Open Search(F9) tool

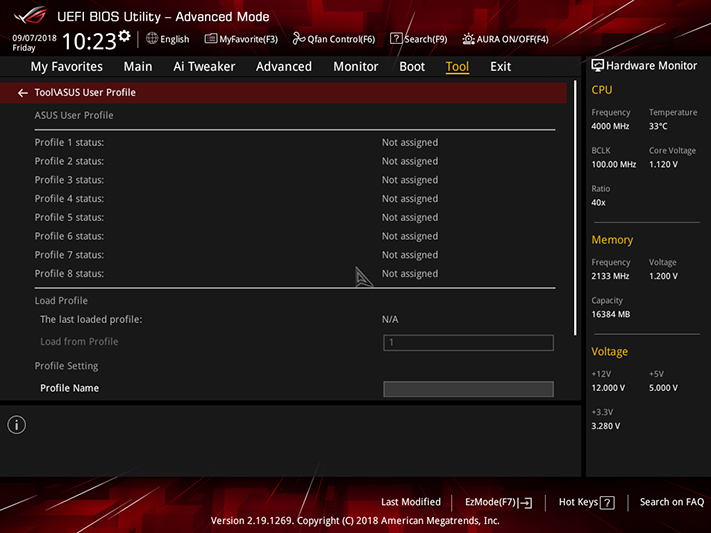coord(419,39)
